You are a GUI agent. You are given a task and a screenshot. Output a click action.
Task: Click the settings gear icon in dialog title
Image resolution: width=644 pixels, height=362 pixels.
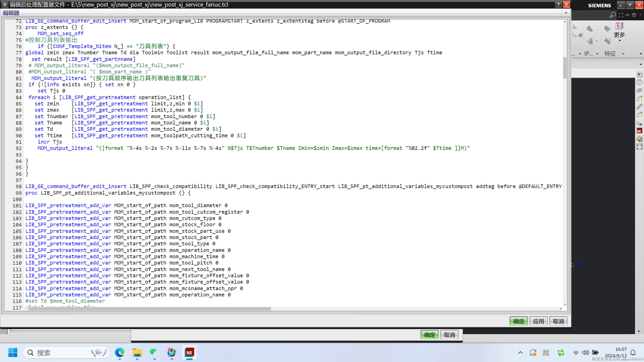[5, 5]
